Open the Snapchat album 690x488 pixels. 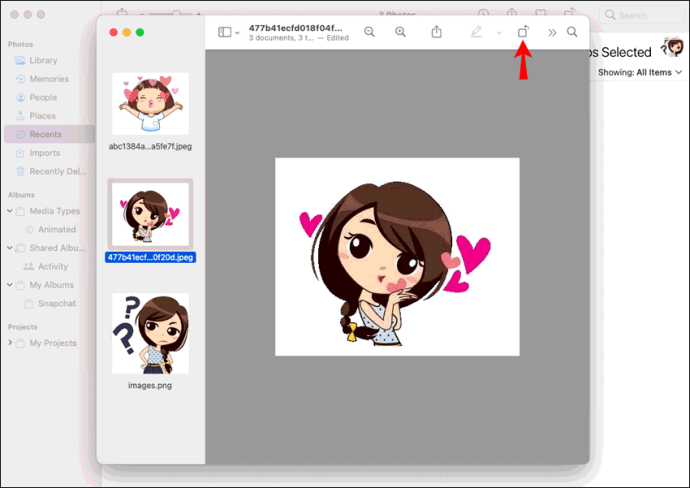coord(58,303)
